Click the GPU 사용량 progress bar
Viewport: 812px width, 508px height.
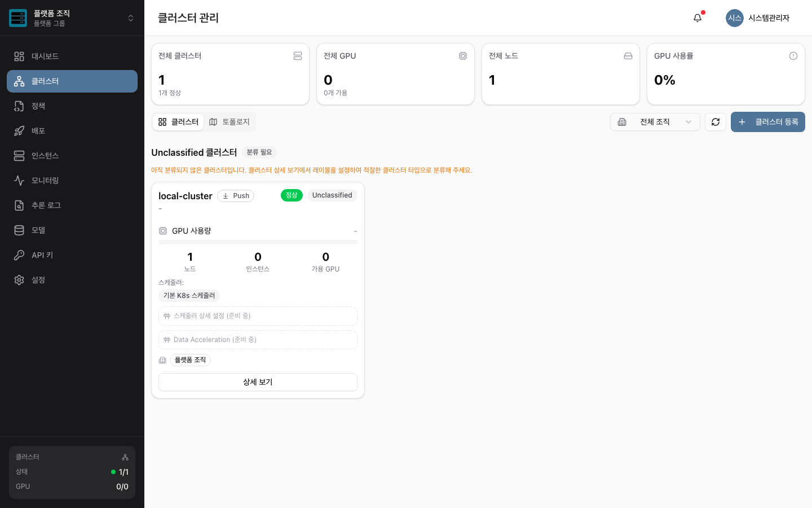258,242
